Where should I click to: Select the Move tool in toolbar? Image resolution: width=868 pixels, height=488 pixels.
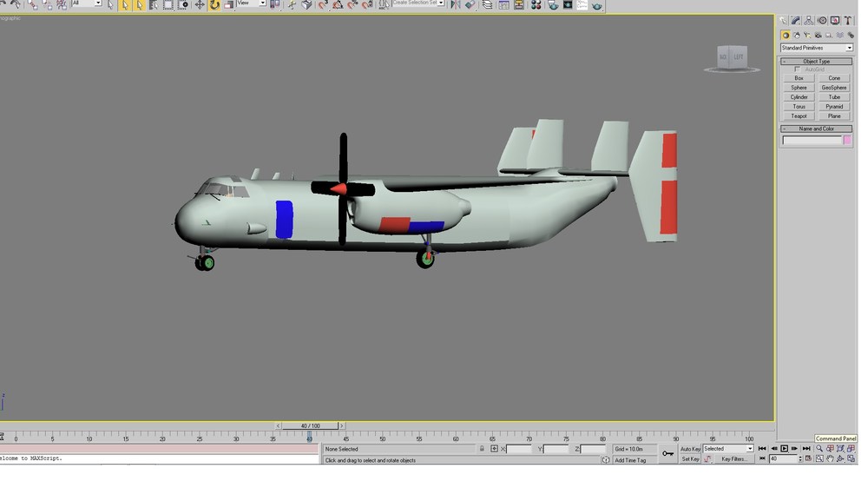[200, 5]
